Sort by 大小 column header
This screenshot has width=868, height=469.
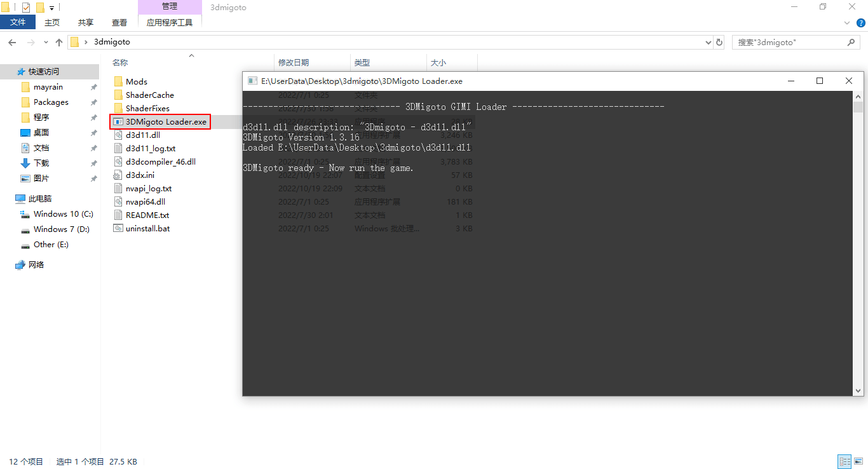438,62
